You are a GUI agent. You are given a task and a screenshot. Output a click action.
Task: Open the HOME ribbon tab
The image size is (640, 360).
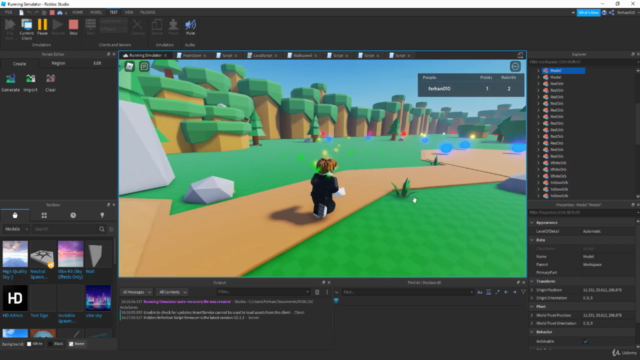click(78, 13)
